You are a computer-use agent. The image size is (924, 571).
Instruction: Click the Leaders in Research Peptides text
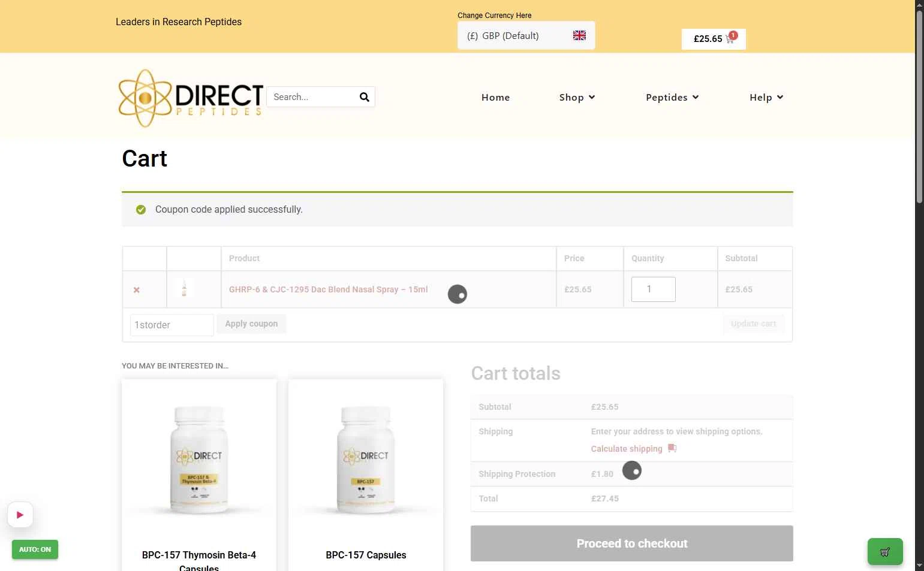(x=179, y=22)
